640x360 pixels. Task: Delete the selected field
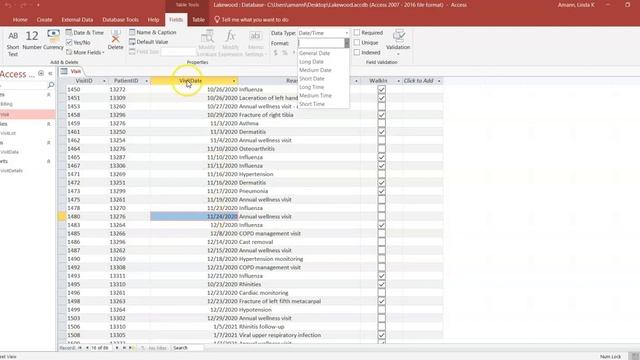(x=116, y=41)
